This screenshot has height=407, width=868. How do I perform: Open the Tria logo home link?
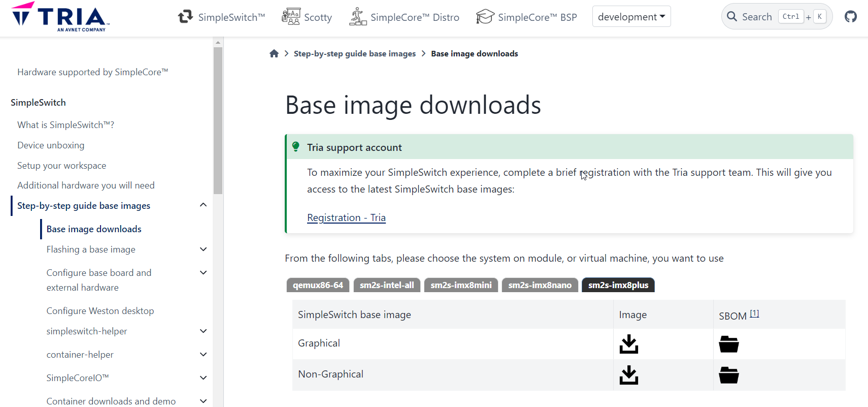click(x=60, y=17)
